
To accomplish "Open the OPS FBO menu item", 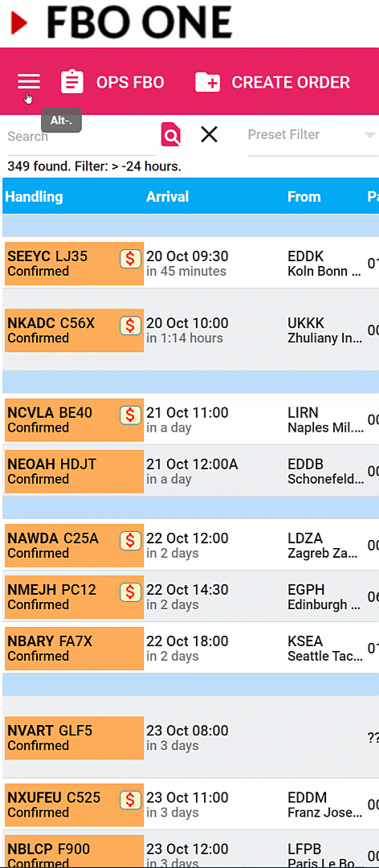I will [112, 82].
